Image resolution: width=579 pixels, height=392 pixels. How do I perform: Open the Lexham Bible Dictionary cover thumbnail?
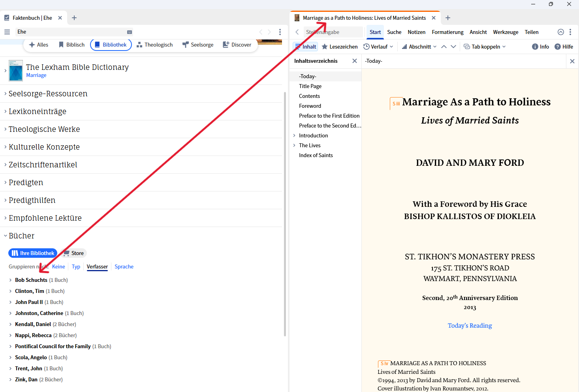[x=16, y=71]
